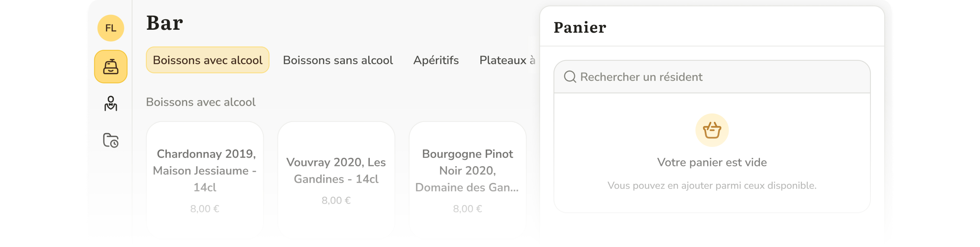Viewport: 980px width, 247px height.
Task: Click the Bar page title
Action: coord(165,23)
